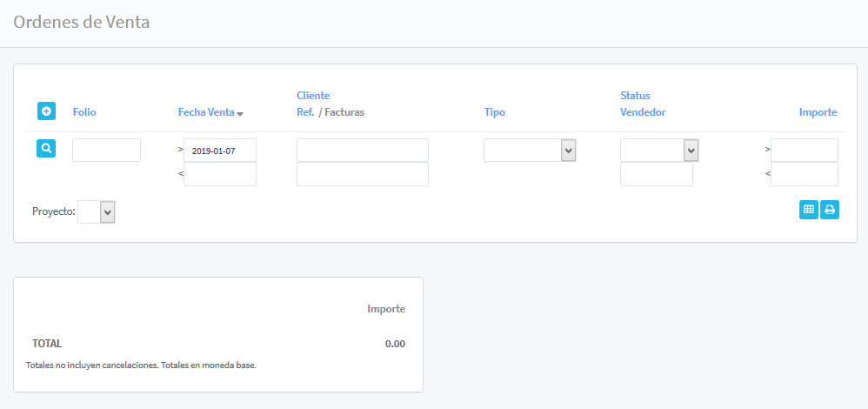Image resolution: width=868 pixels, height=409 pixels.
Task: Click the Ref. column header link
Action: pos(305,112)
